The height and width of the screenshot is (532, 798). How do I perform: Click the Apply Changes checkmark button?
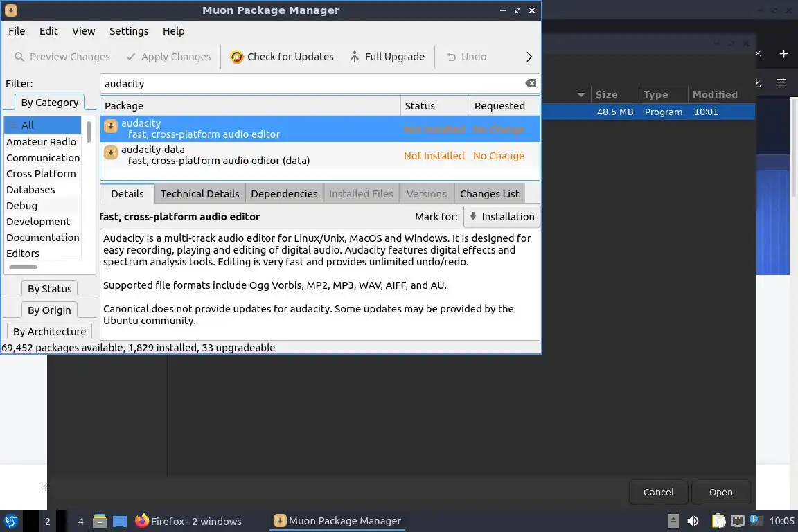(x=168, y=57)
